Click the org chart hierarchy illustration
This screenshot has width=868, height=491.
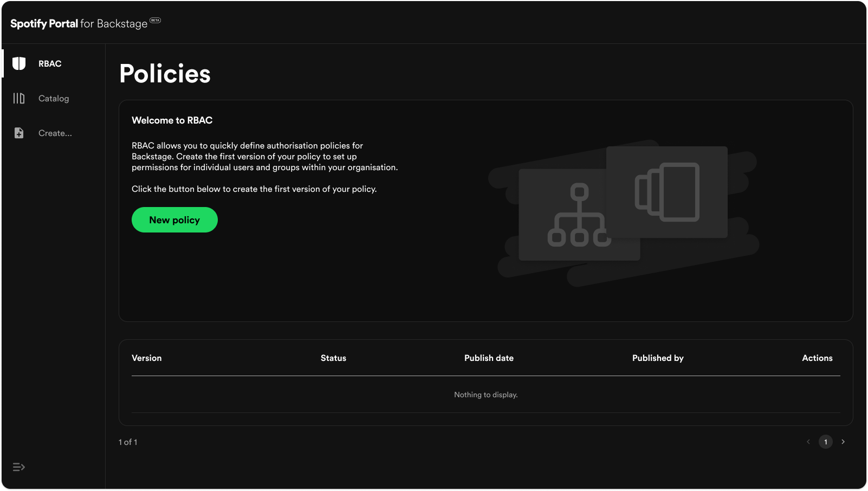579,215
